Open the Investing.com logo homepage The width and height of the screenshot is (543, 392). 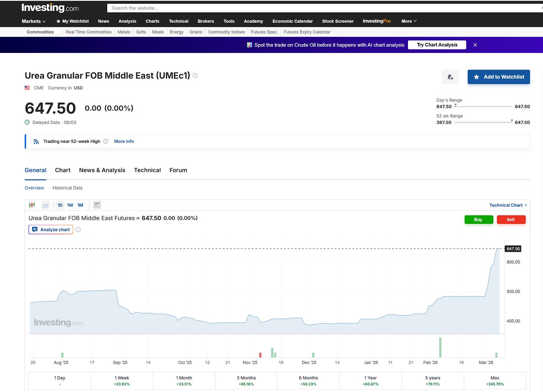coord(50,8)
